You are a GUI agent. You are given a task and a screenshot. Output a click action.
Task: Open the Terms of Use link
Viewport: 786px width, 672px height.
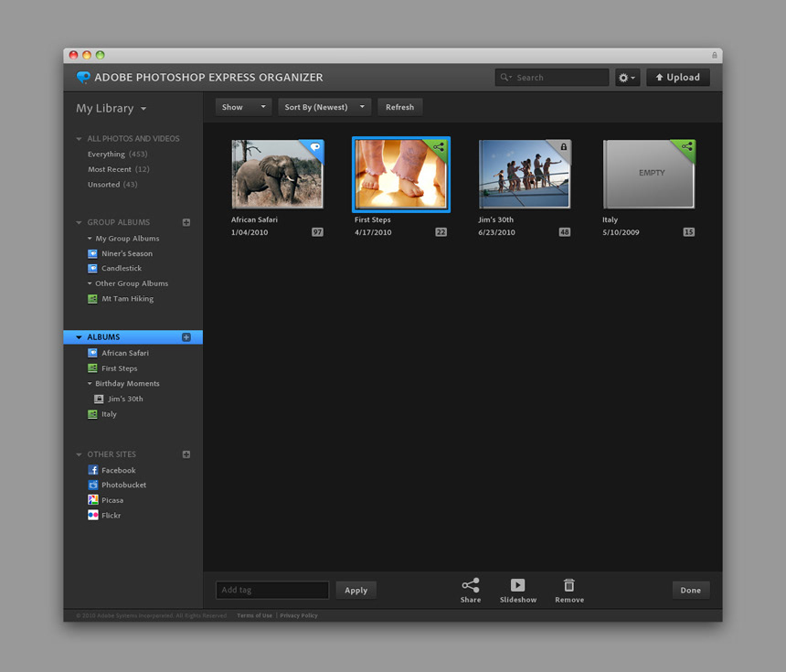[255, 615]
